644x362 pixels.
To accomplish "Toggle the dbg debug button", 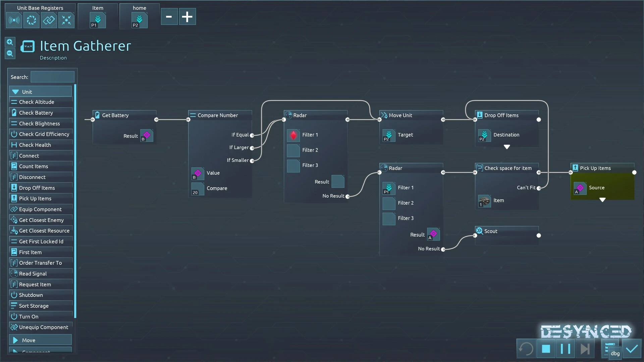I will pyautogui.click(x=615, y=353).
